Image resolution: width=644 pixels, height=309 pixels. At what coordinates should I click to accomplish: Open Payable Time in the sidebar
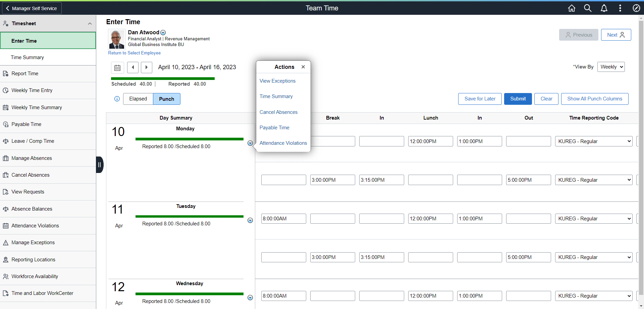pyautogui.click(x=48, y=124)
